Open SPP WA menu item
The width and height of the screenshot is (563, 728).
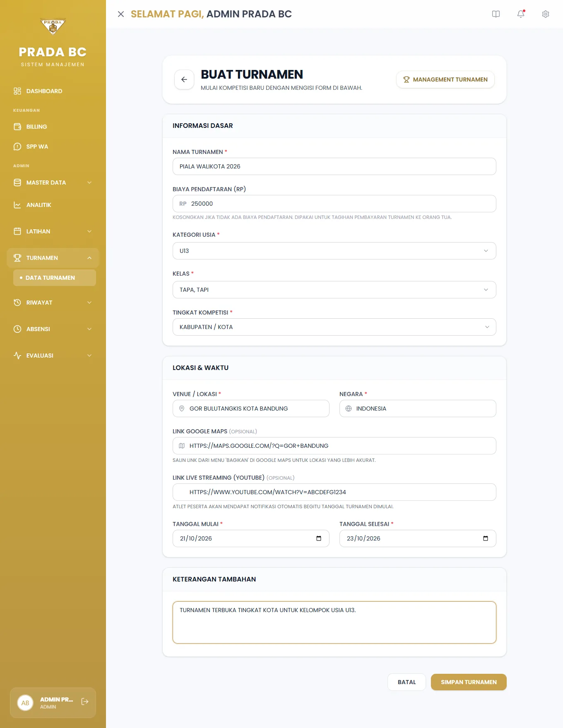pos(53,147)
